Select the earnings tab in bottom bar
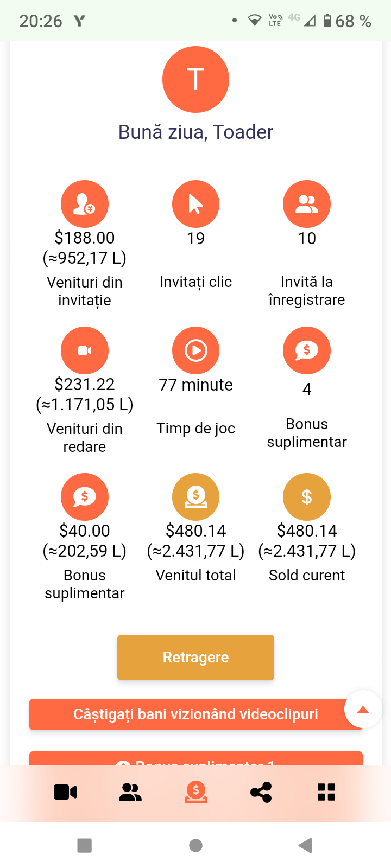391x868 pixels. tap(196, 793)
